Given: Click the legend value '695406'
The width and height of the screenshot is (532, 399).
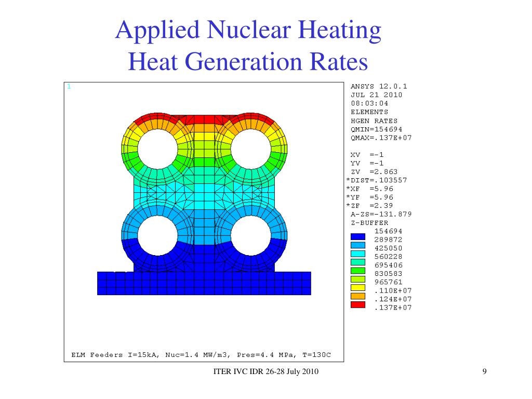Looking at the screenshot, I should pos(388,265).
